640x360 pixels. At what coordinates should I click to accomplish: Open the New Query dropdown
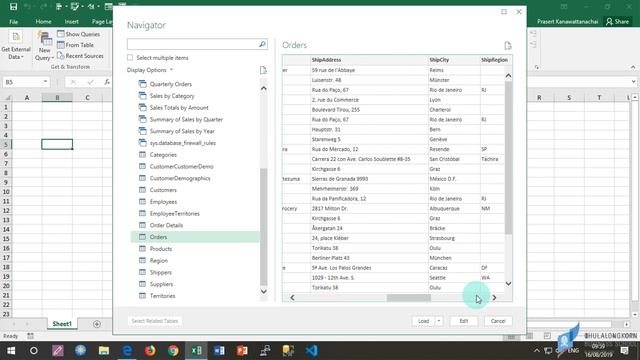tap(44, 46)
